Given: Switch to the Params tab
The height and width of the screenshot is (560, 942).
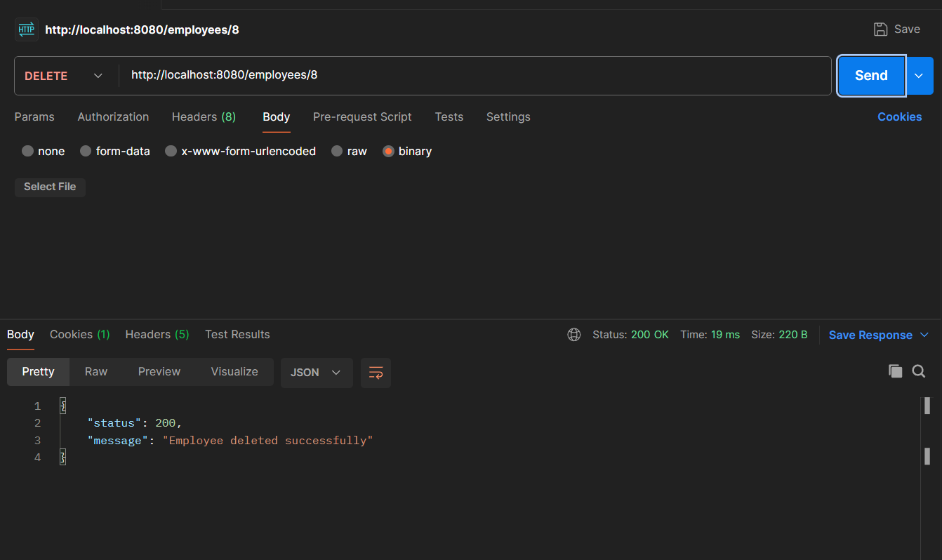Looking at the screenshot, I should (x=34, y=116).
